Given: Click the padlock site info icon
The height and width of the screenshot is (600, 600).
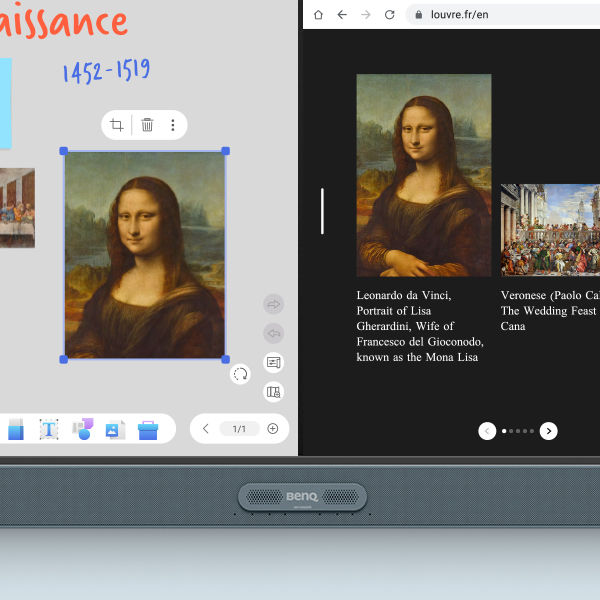Looking at the screenshot, I should tap(419, 15).
